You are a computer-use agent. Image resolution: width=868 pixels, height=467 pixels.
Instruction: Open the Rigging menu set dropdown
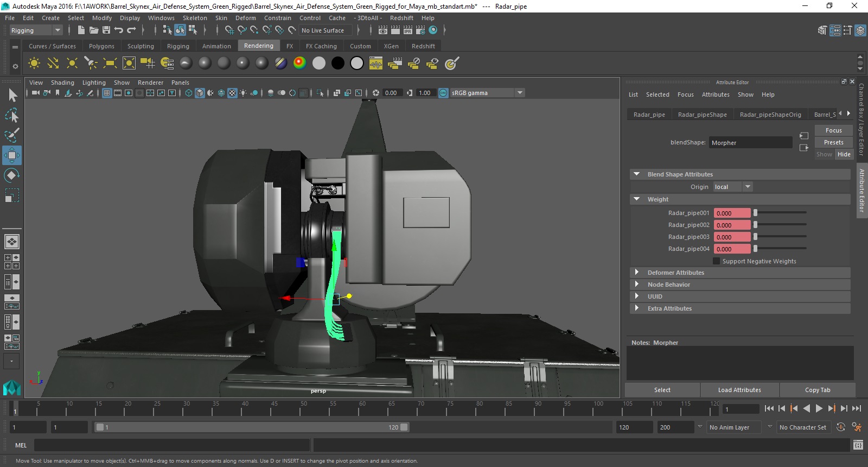36,30
